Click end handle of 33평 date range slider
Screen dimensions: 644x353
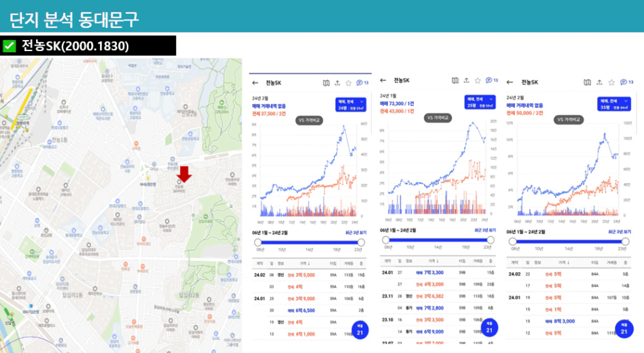[x=626, y=241]
